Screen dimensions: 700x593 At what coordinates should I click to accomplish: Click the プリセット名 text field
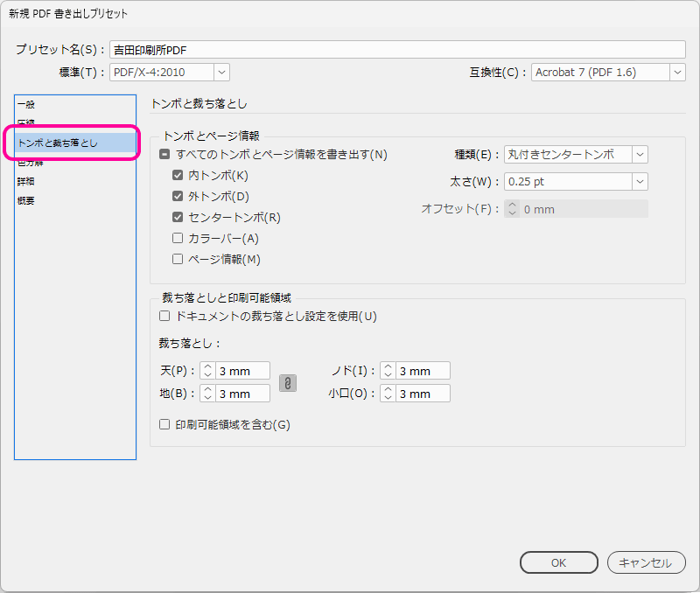[397, 50]
